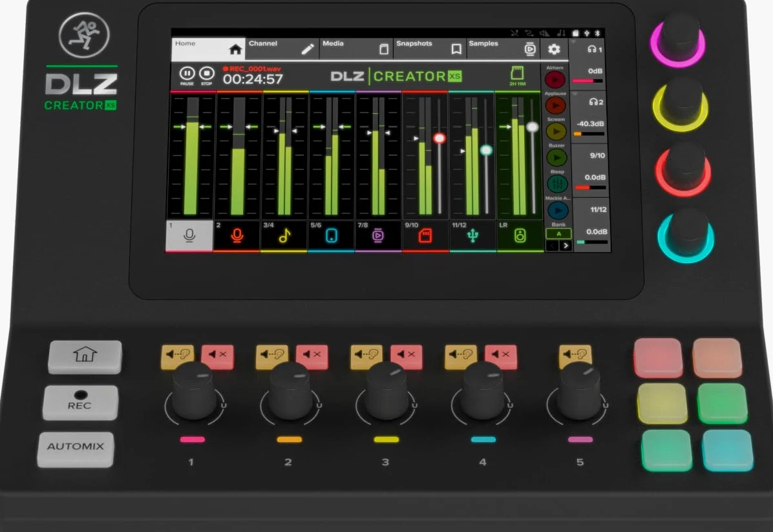The height and width of the screenshot is (532, 773).
Task: Trigger the Applause sample
Action: click(556, 105)
